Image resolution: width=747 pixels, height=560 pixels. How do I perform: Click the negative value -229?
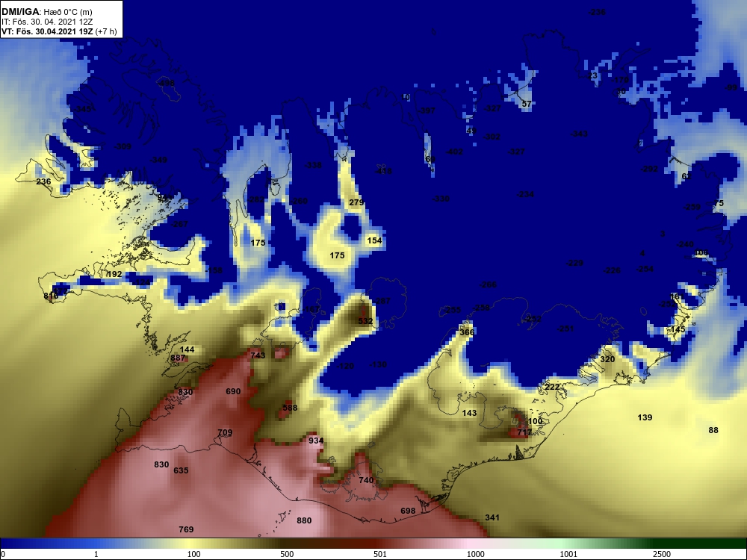pos(574,263)
